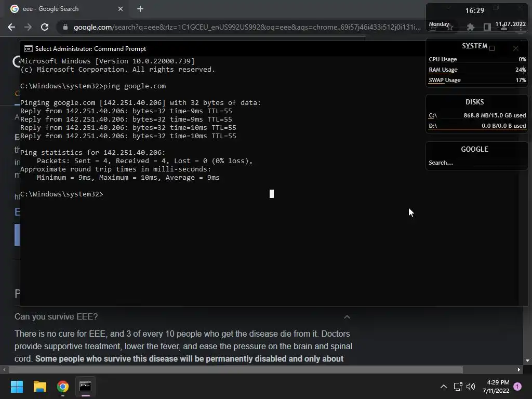This screenshot has width=532, height=399.
Task: Expand the hidden system tray icons chevron
Action: click(x=443, y=387)
